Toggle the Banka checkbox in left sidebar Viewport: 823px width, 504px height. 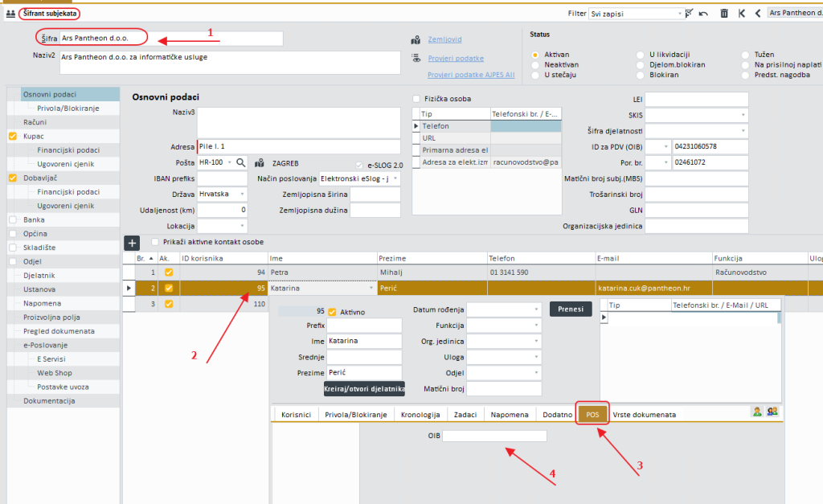[12, 219]
